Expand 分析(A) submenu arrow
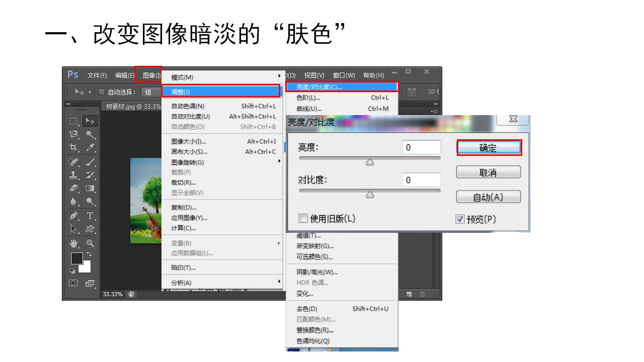The width and height of the screenshot is (644, 362). tap(279, 282)
